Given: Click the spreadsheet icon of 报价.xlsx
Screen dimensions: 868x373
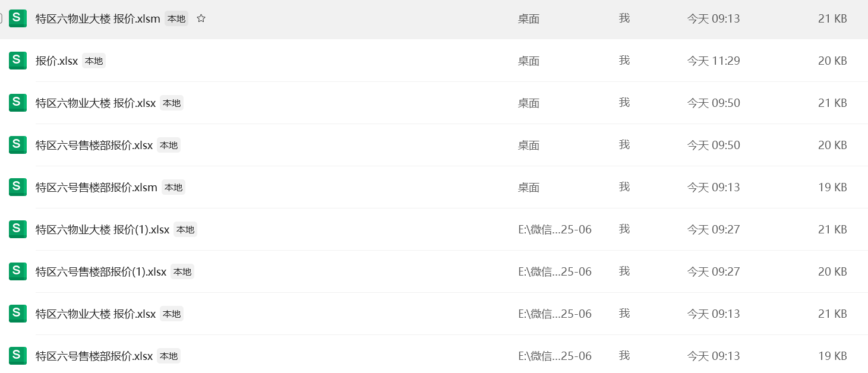Looking at the screenshot, I should pyautogui.click(x=17, y=61).
